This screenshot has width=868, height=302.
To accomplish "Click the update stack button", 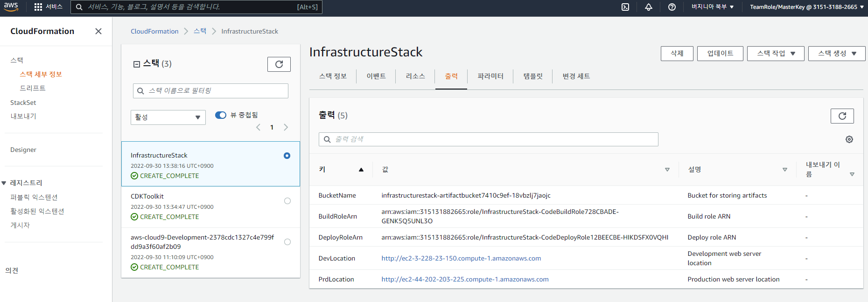I will point(720,54).
